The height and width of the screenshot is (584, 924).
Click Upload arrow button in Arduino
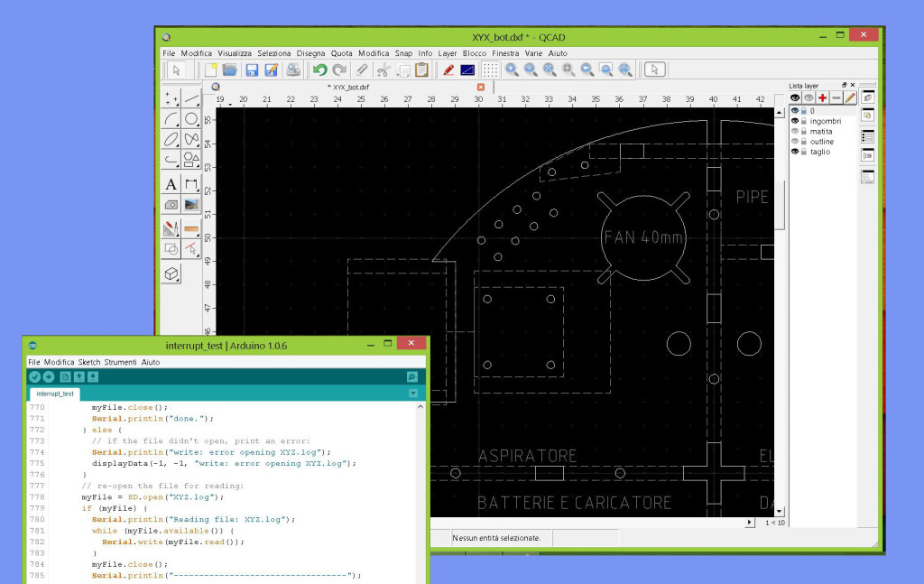(49, 377)
